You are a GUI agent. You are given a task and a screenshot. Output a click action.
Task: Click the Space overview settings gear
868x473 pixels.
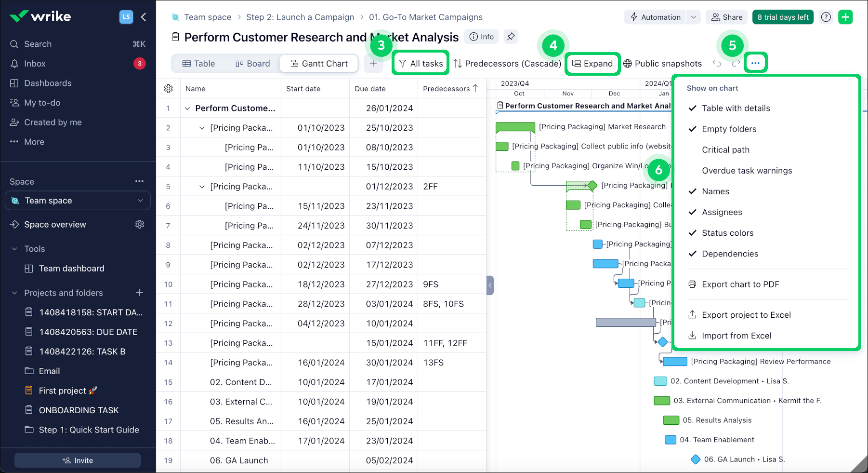(x=140, y=224)
